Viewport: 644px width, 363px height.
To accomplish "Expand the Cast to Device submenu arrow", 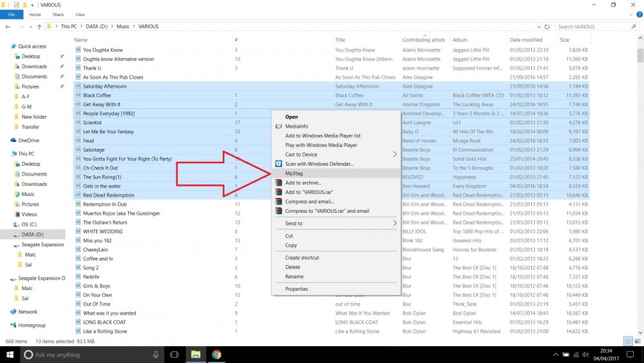I will (395, 154).
